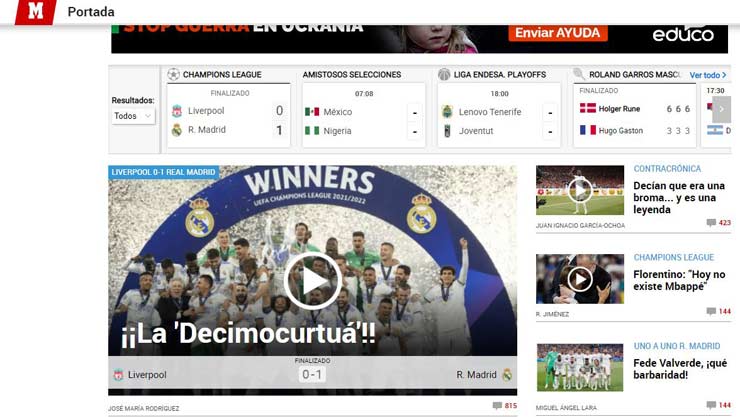Open the CHAMPIONS LEAGUE results tab
Viewport: 740px width, 417px height.
222,75
